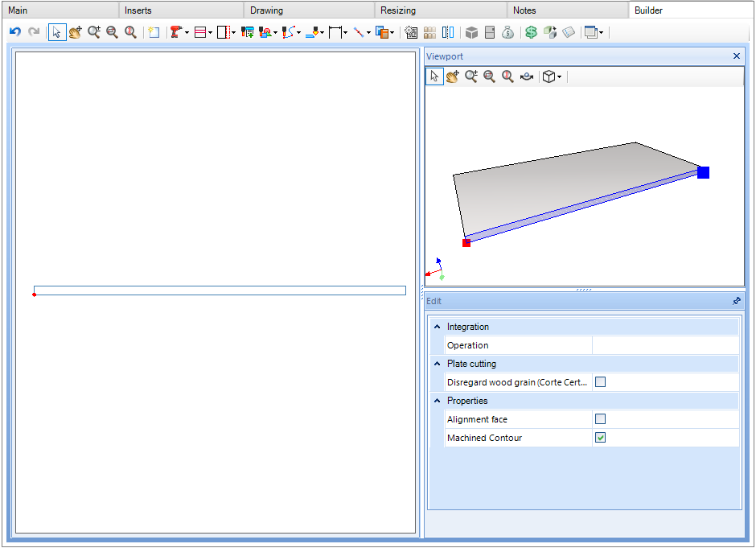Uncheck the Machined Contour checkbox
This screenshot has width=756, height=548.
(x=600, y=438)
